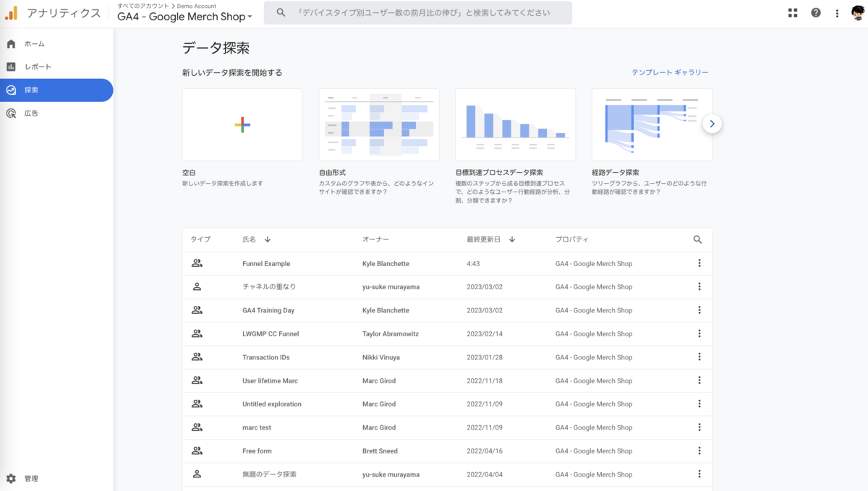Sort the table using the 最終更新日 arrow
Screen dimensions: 868x491
(x=512, y=239)
